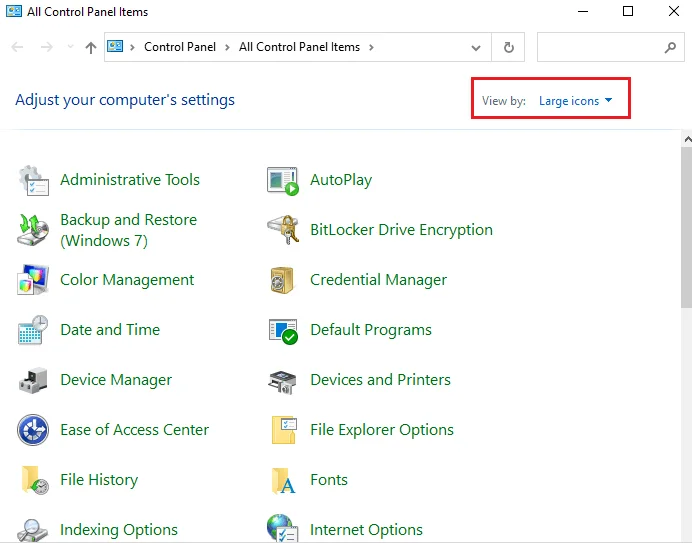Screen dimensions: 692x543
Task: Open the File History link
Action: click(99, 480)
